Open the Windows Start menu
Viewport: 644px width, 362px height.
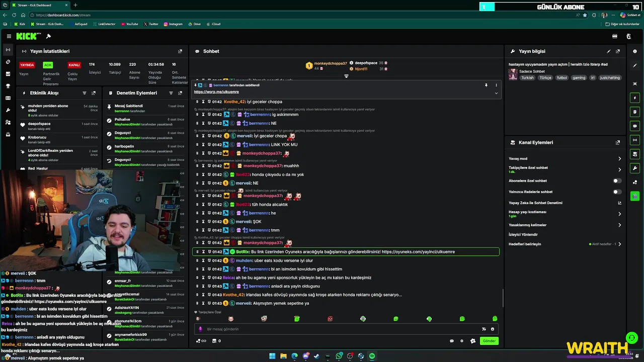pyautogui.click(x=272, y=356)
